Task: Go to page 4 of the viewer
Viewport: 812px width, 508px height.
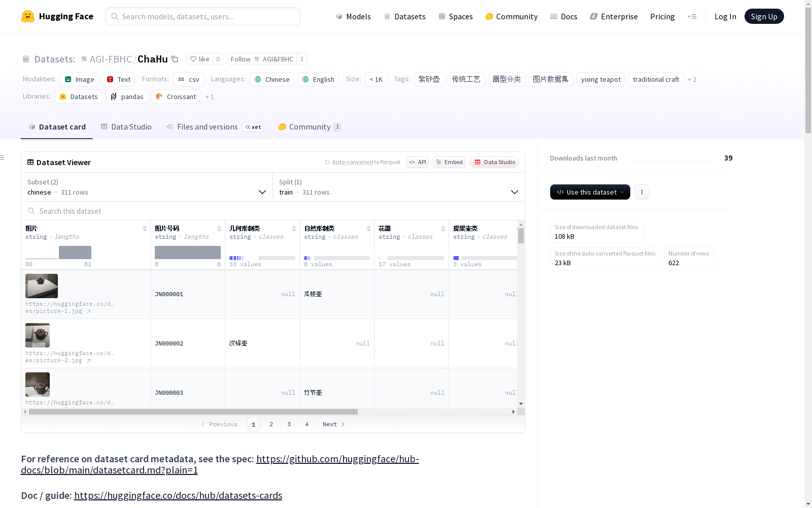Action: (x=307, y=424)
